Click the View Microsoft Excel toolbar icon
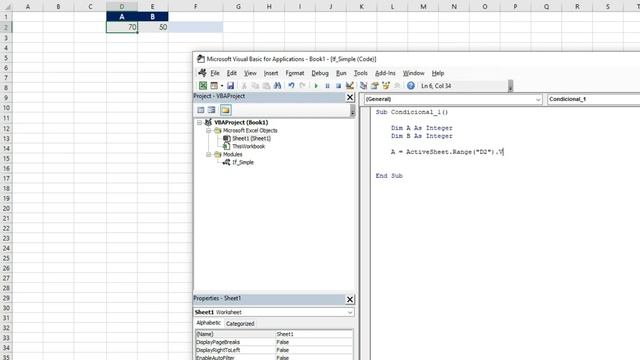 pyautogui.click(x=203, y=86)
